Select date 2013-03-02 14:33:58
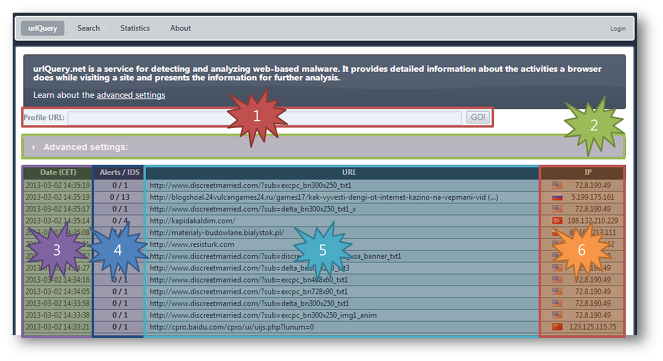Screen dimensions: 663x361 point(58,303)
